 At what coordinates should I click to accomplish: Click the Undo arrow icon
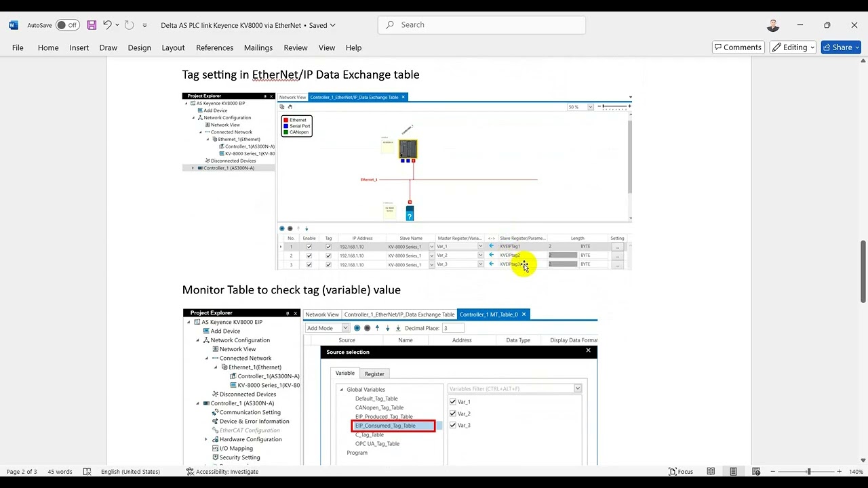point(107,25)
